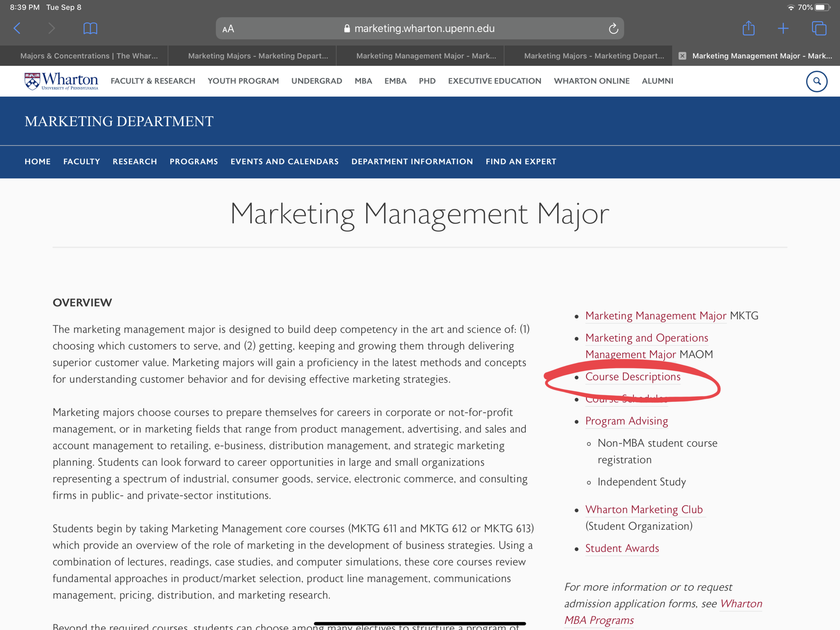This screenshot has height=630, width=840.
Task: Open the Faculty department menu
Action: point(82,161)
